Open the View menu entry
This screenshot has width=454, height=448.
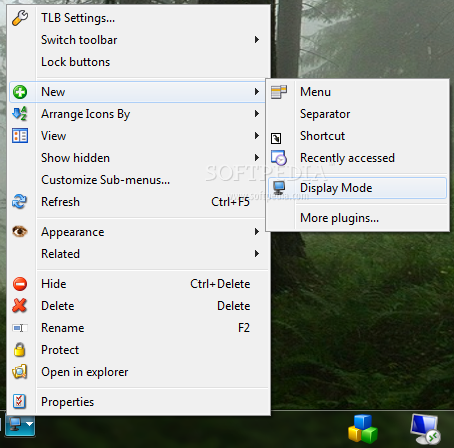(139, 136)
